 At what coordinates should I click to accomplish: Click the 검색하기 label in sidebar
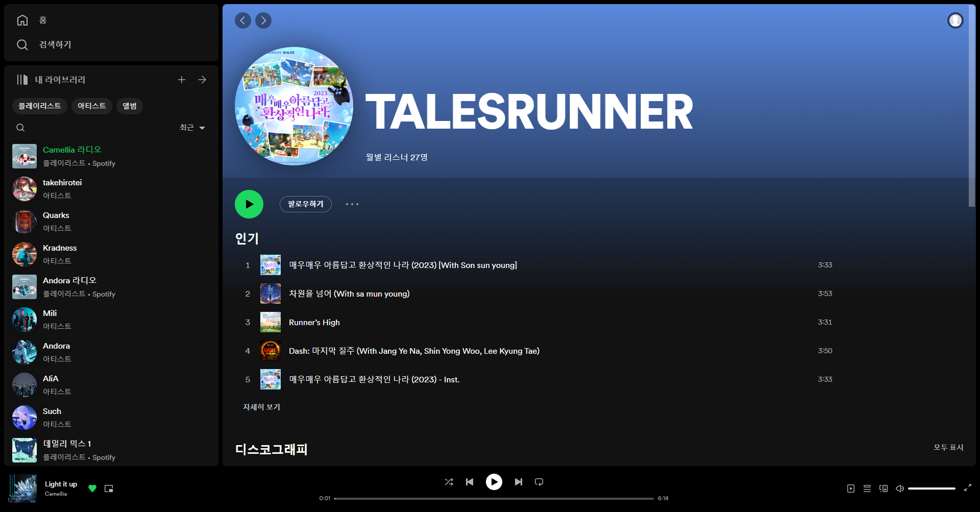click(55, 45)
